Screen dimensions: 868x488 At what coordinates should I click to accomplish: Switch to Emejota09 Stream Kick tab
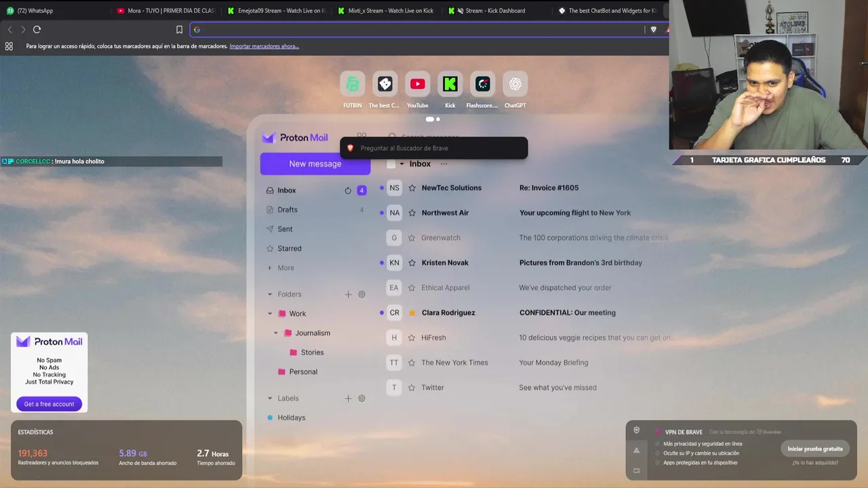pyautogui.click(x=276, y=10)
